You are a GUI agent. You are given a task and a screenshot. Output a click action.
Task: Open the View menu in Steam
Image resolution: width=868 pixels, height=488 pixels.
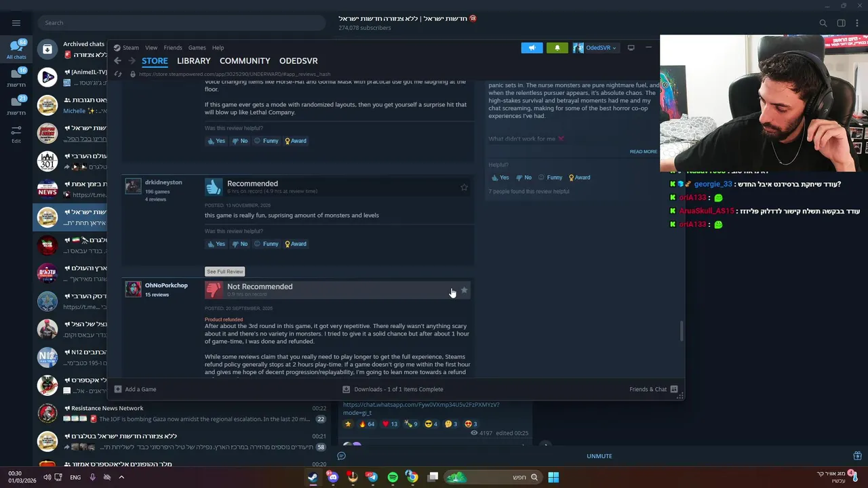(151, 47)
